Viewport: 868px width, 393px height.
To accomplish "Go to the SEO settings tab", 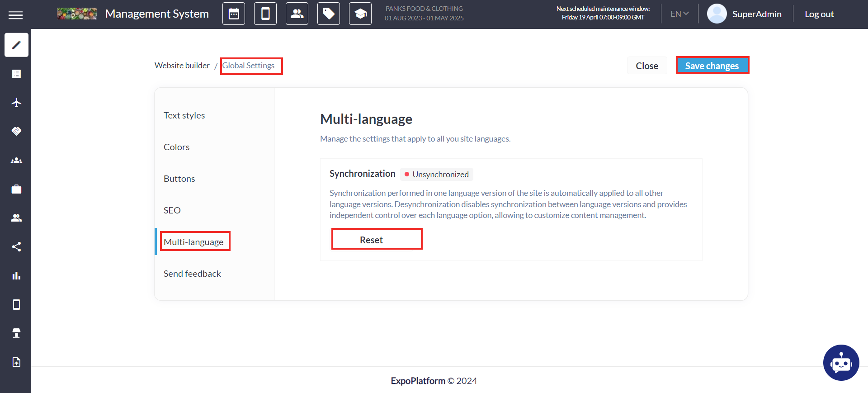I will click(172, 210).
